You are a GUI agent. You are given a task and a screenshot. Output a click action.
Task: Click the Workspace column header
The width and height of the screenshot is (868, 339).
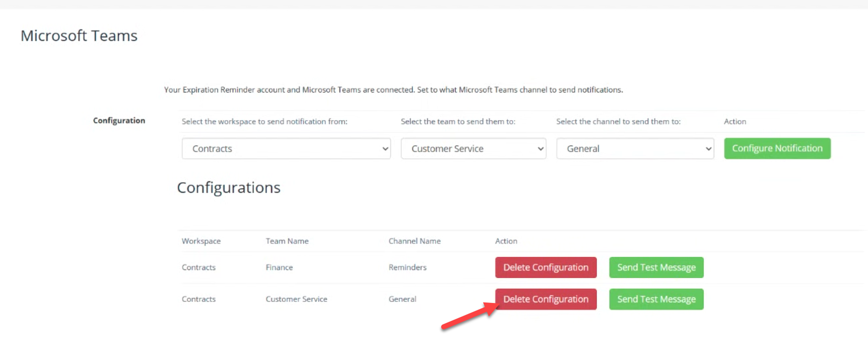click(201, 241)
